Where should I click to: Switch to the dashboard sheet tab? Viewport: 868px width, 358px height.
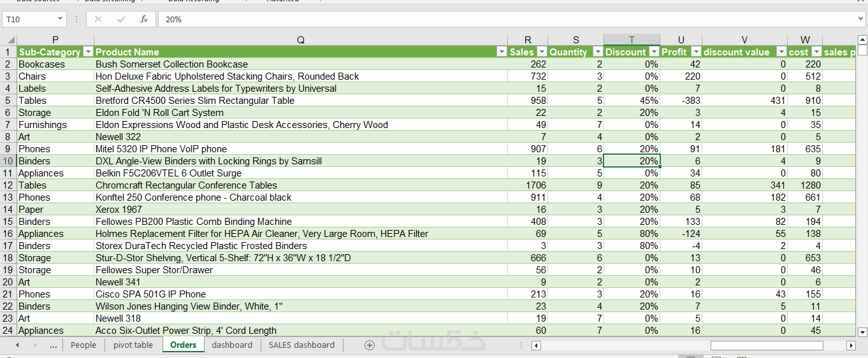[232, 345]
